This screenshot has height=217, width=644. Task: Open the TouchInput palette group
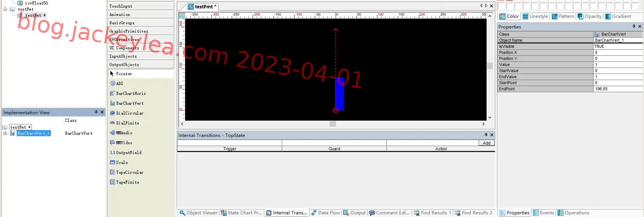coord(141,6)
